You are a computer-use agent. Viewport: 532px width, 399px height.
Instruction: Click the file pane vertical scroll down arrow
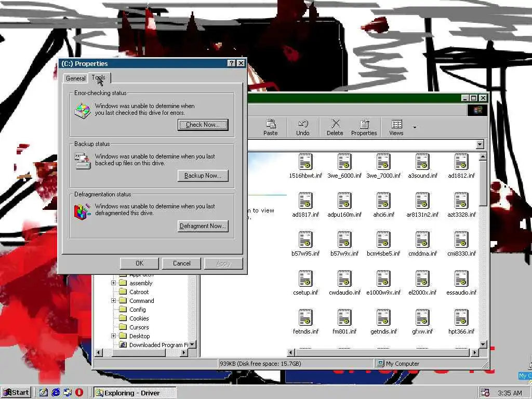coord(483,344)
